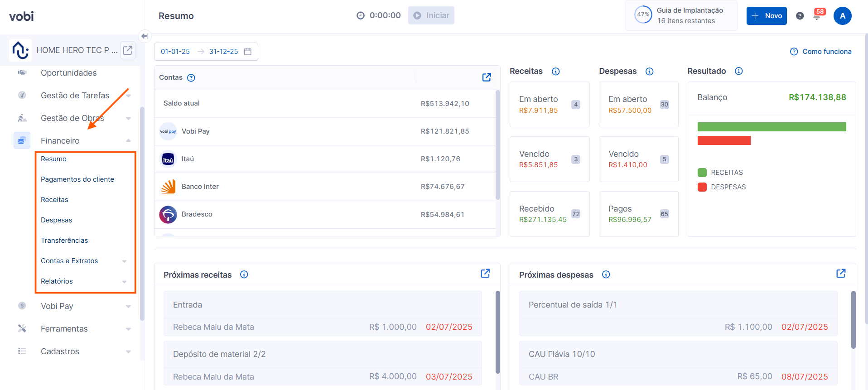Click the info icon beside Próximas receitas
The image size is (868, 390).
(x=244, y=274)
